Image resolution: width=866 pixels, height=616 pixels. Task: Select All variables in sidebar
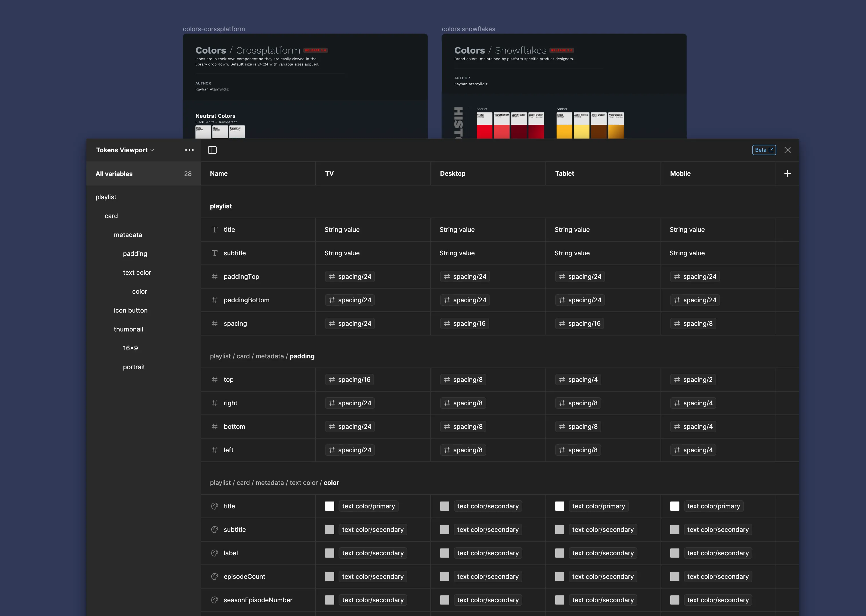tap(143, 174)
